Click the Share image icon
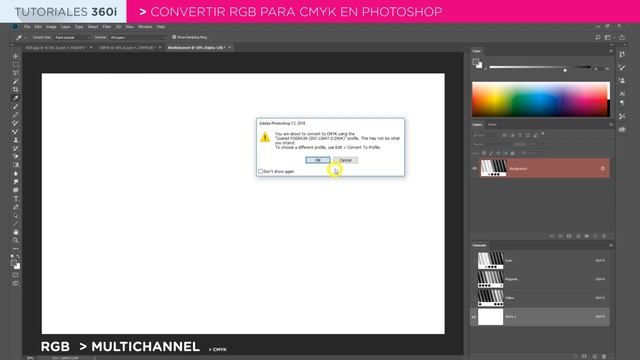The image size is (640, 360). (x=622, y=37)
